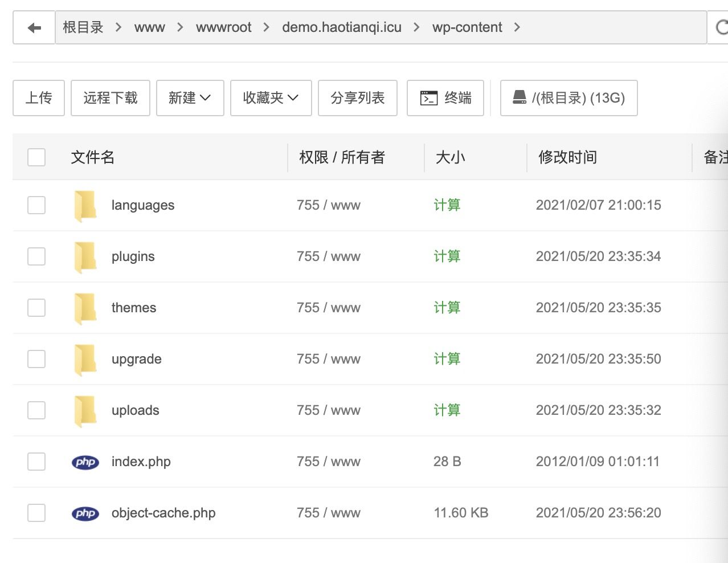Go to 根目录 in the breadcrumb path
Screen dimensions: 728x563
[83, 27]
